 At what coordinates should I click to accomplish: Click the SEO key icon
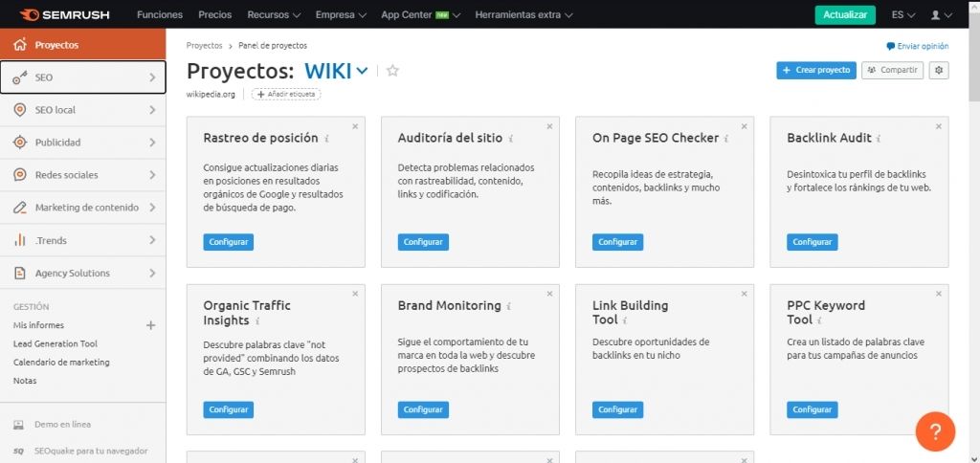(20, 77)
